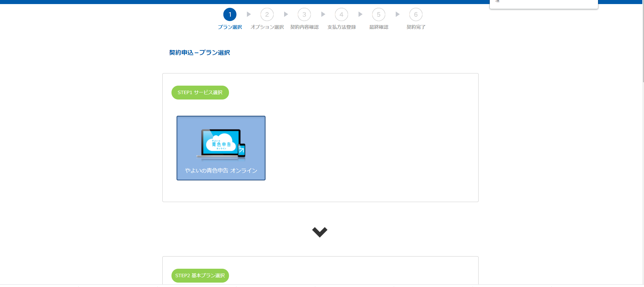Screen dimensions: 644x287
Task: Click the step 5 circle icon
Action: click(378, 15)
